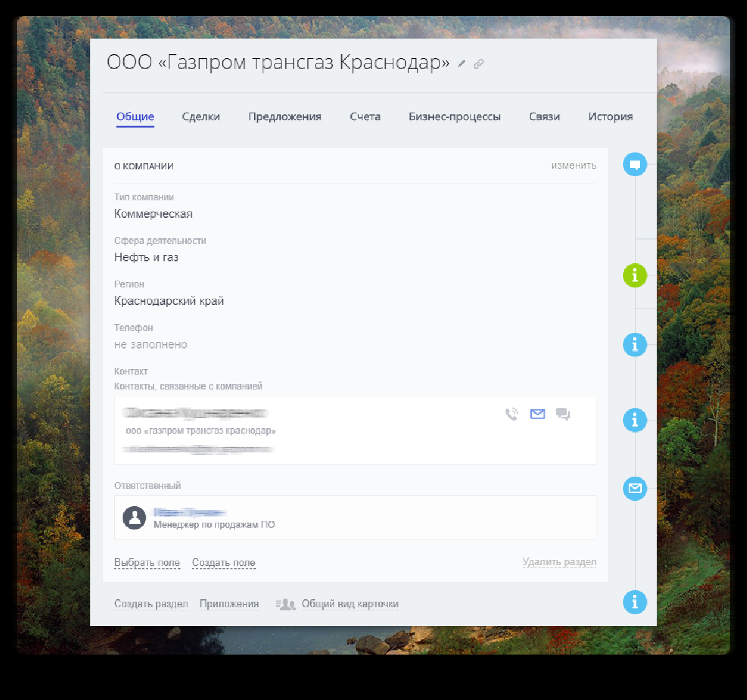
Task: Open the Приложения link
Action: [x=229, y=604]
